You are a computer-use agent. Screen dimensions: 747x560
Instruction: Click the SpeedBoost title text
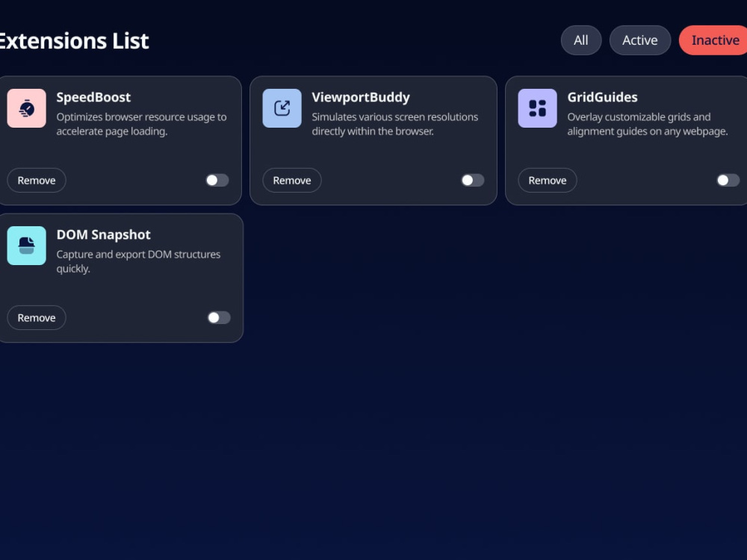pyautogui.click(x=93, y=97)
